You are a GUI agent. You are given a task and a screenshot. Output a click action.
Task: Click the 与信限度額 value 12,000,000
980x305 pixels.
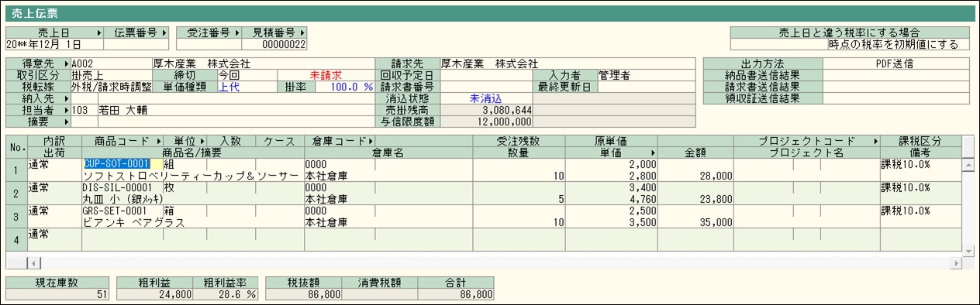(x=486, y=122)
